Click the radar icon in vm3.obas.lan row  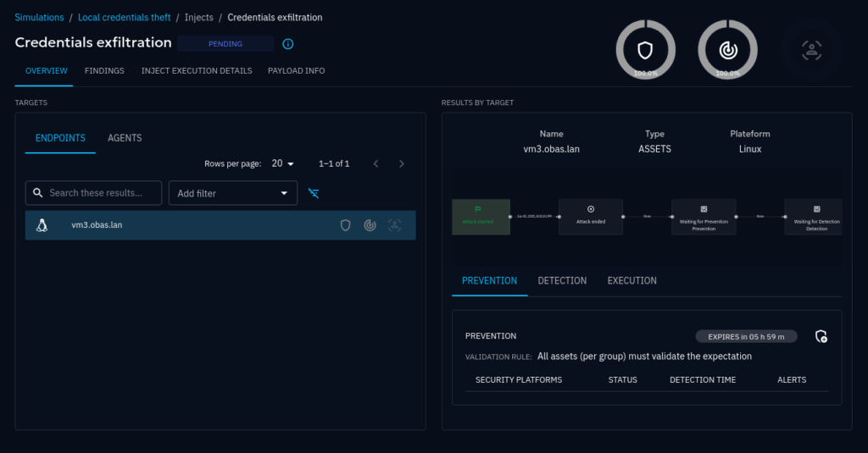(x=370, y=225)
